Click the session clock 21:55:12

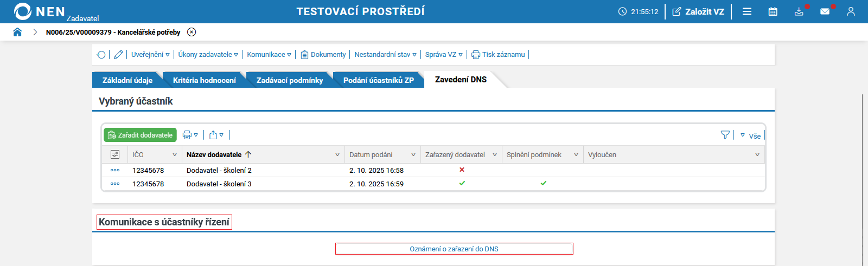tap(638, 11)
